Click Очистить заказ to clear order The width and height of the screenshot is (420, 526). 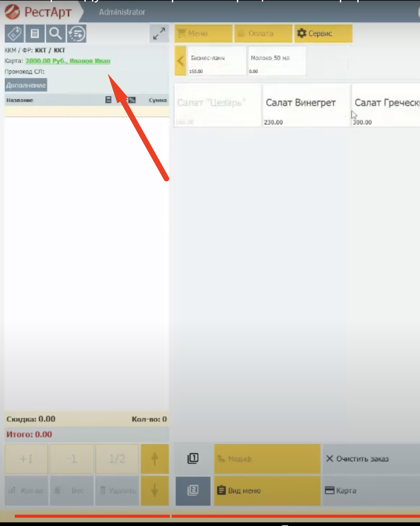pyautogui.click(x=371, y=459)
